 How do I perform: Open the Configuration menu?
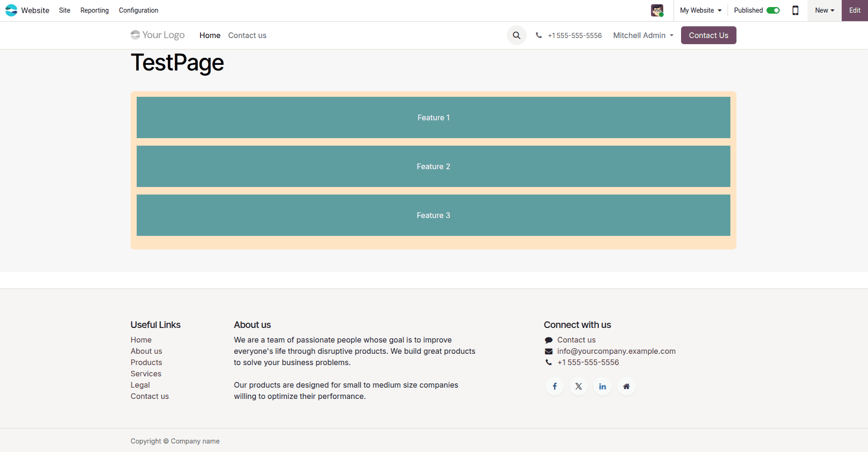[x=138, y=10]
